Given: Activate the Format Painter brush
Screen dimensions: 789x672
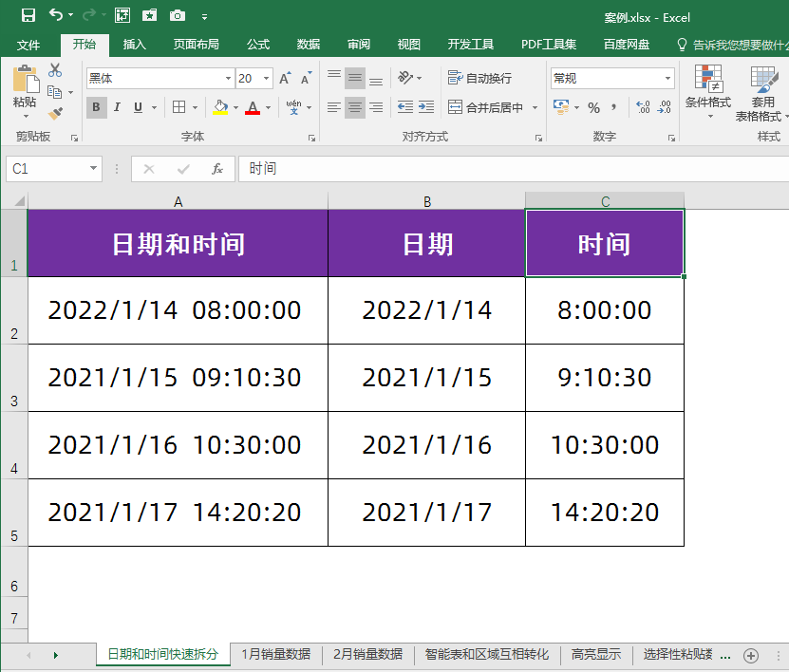Looking at the screenshot, I should (x=55, y=114).
